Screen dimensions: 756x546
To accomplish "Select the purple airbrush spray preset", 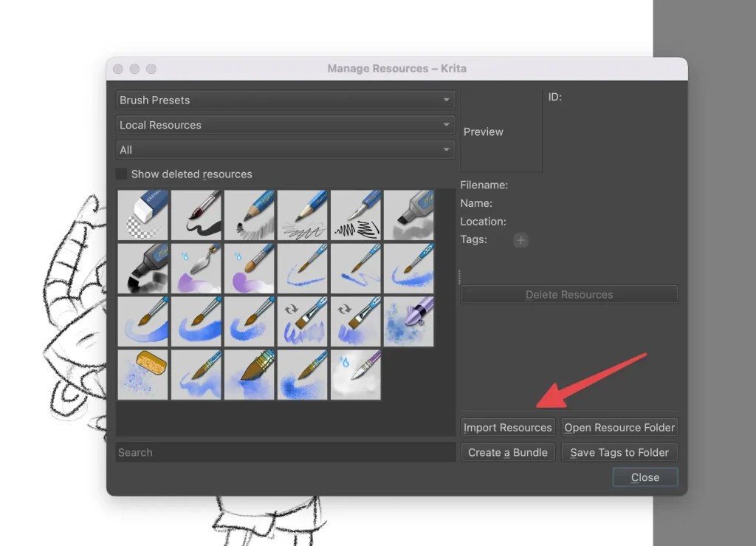I will pos(408,320).
